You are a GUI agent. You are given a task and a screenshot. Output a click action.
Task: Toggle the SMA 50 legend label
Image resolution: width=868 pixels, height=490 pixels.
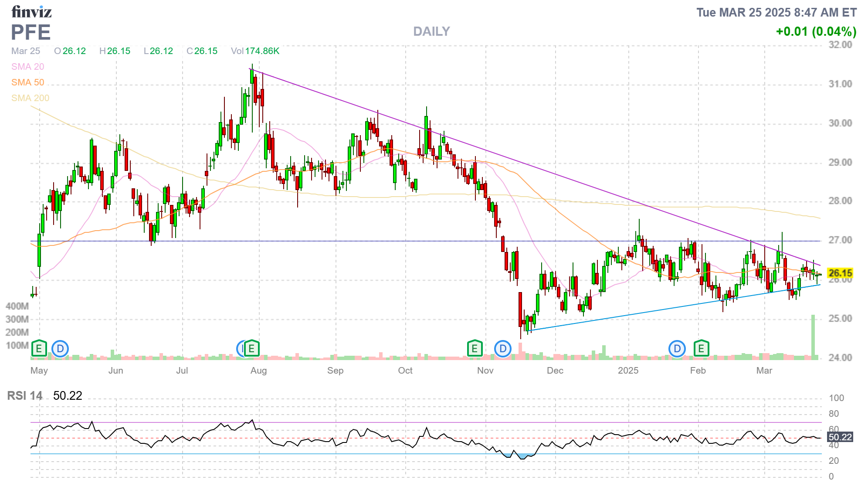tap(28, 82)
